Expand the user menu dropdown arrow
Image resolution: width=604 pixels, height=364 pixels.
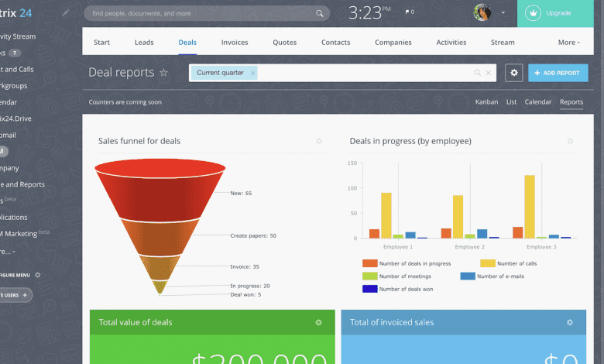[x=503, y=12]
